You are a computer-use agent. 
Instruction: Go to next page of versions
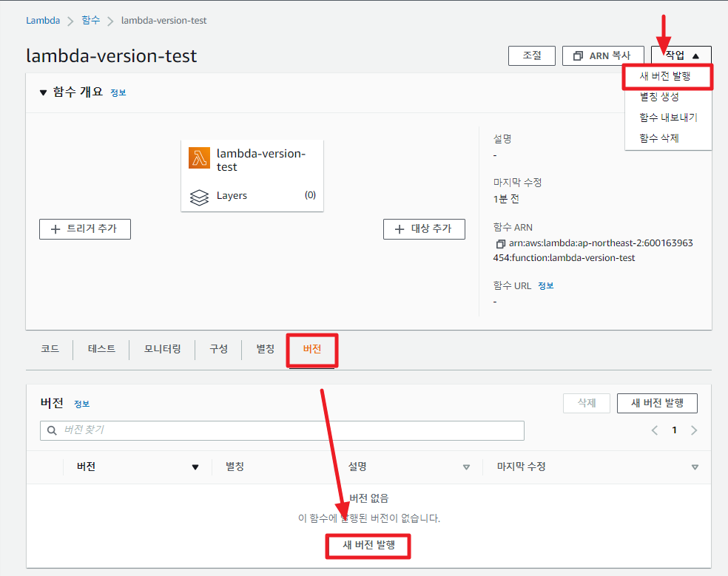(x=694, y=430)
